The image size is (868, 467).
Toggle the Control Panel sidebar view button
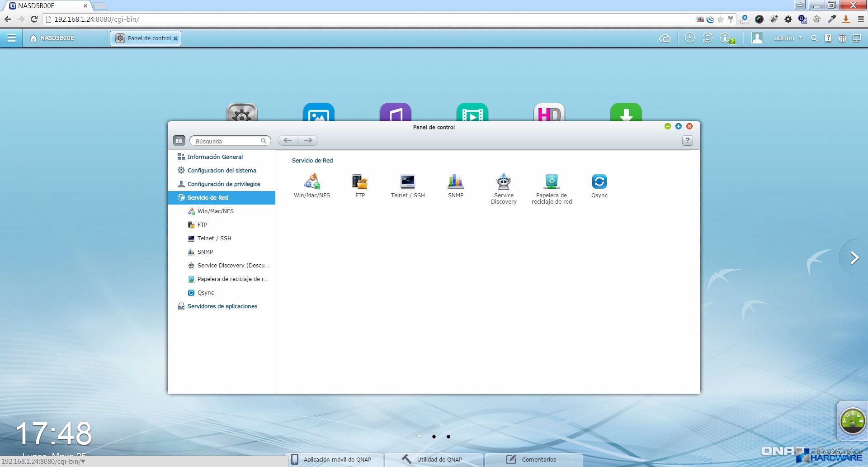click(x=179, y=141)
